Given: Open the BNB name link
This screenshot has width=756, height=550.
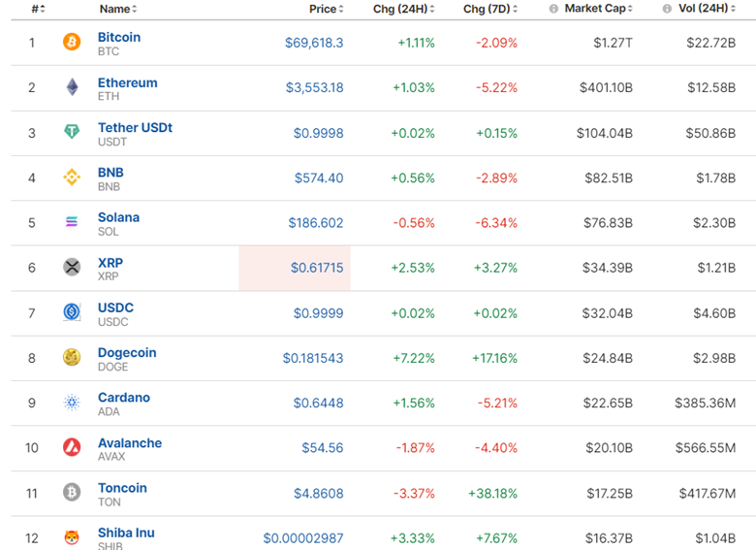Looking at the screenshot, I should 110,173.
